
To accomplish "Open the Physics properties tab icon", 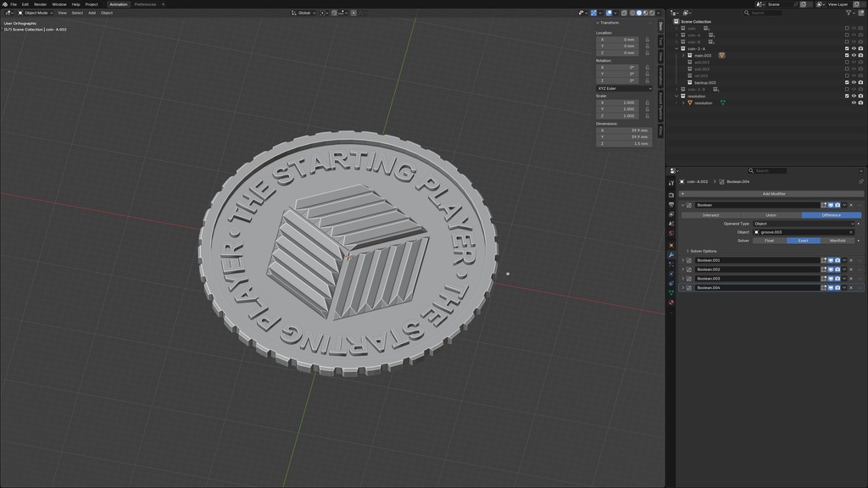I will pyautogui.click(x=671, y=274).
